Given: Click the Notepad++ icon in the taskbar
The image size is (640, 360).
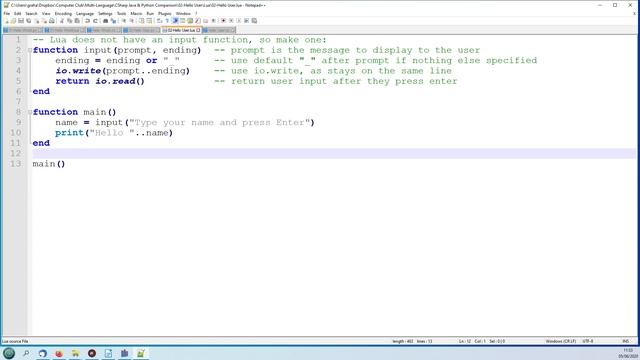Looking at the screenshot, I should point(141,353).
